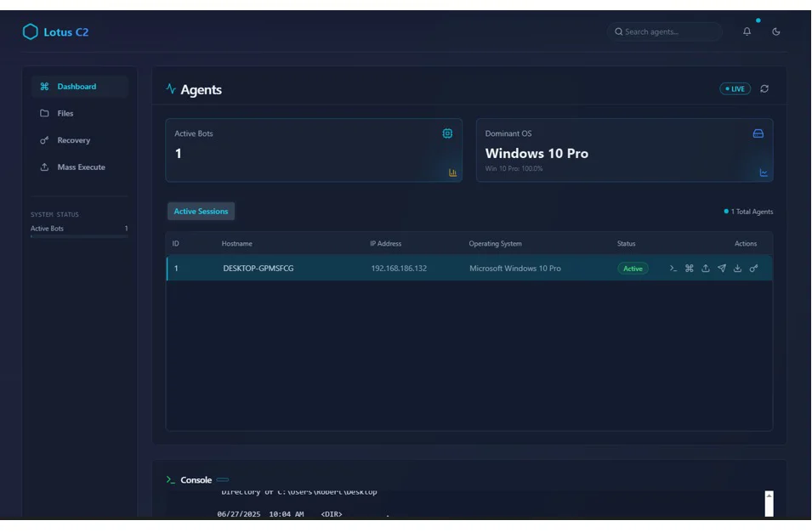Toggle dark mode with the moon icon

tap(775, 31)
